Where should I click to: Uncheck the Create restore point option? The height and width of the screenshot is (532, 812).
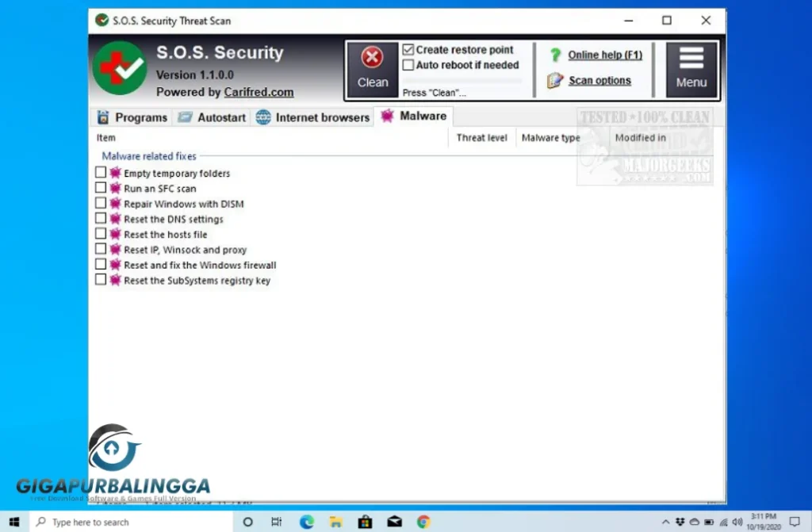coord(408,49)
